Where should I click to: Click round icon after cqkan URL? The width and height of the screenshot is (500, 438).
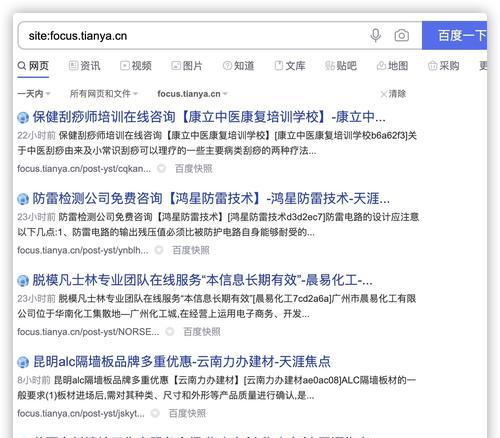[x=162, y=169]
